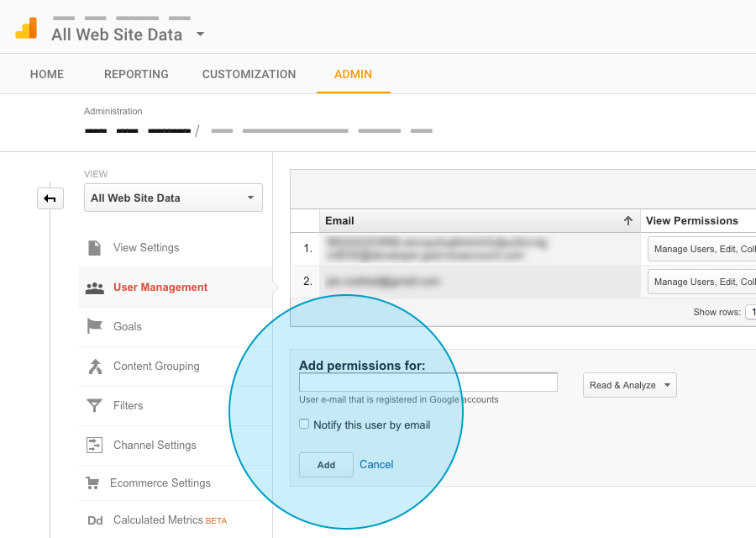756x538 pixels.
Task: Open the REPORTING tab
Action: click(x=136, y=74)
